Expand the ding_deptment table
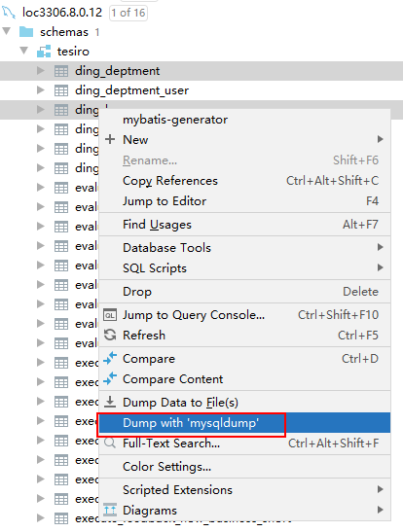Screen dimensions: 403x532 point(41,71)
